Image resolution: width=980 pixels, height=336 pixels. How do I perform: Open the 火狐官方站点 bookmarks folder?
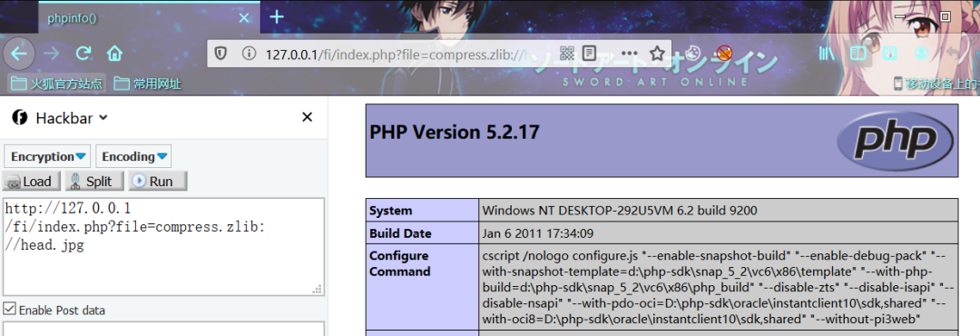pos(56,84)
